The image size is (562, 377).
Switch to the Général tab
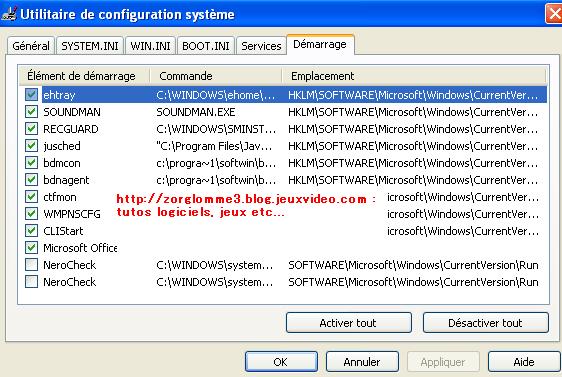pyautogui.click(x=31, y=46)
